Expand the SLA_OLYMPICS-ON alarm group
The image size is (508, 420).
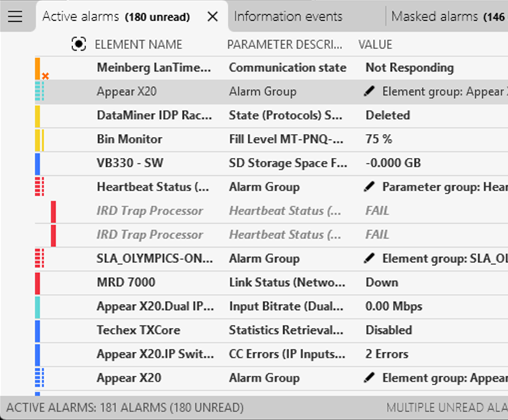coord(40,259)
